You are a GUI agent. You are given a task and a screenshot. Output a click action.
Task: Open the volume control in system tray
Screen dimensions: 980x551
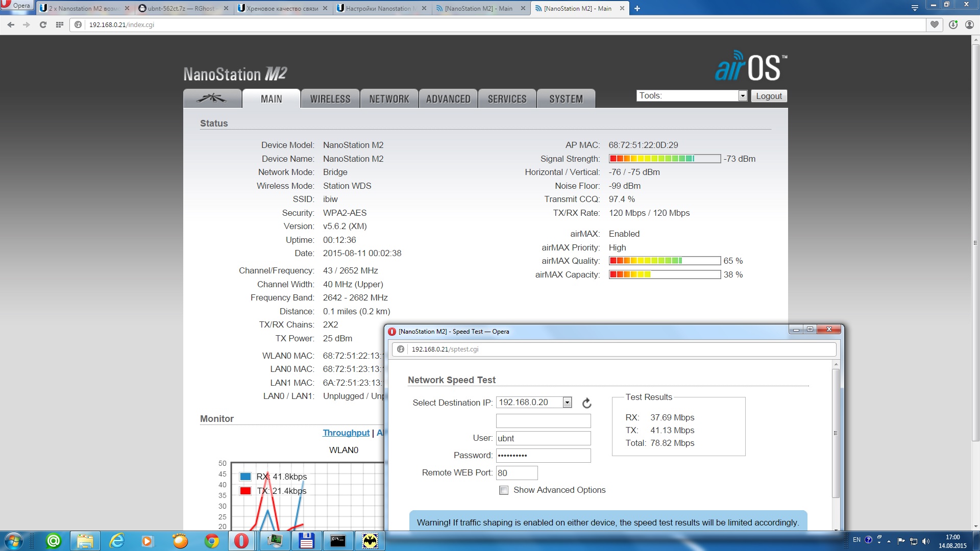coord(926,541)
